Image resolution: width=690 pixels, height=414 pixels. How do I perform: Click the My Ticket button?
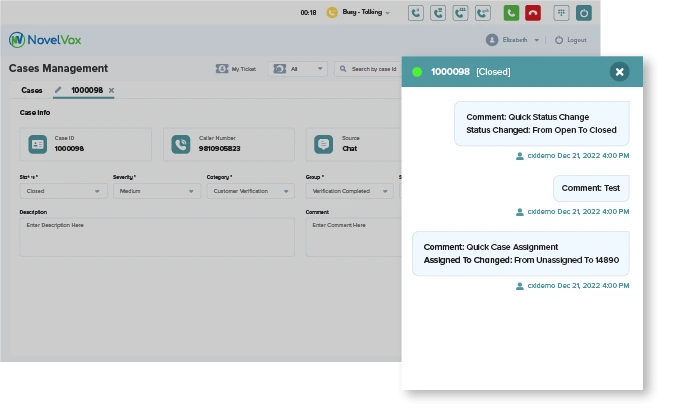(x=236, y=69)
